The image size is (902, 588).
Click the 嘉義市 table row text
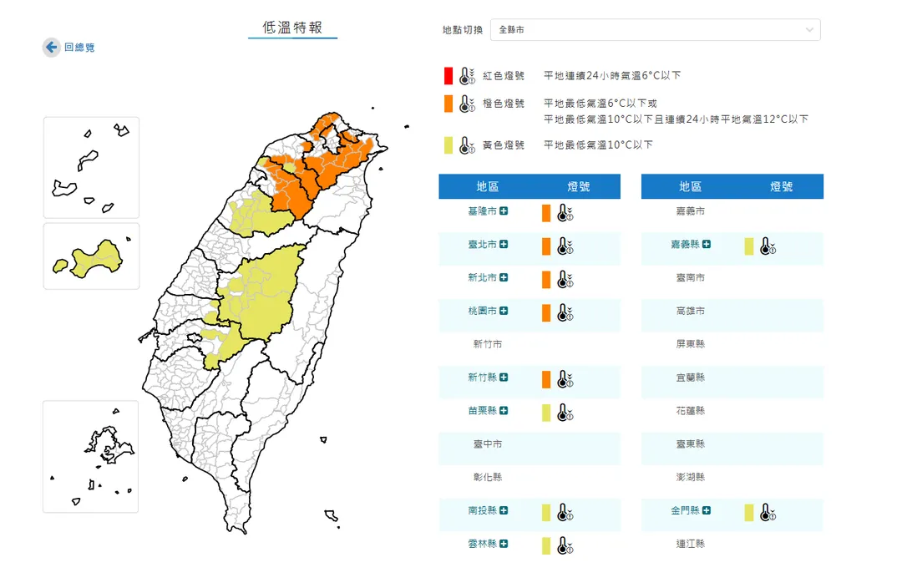(x=690, y=211)
